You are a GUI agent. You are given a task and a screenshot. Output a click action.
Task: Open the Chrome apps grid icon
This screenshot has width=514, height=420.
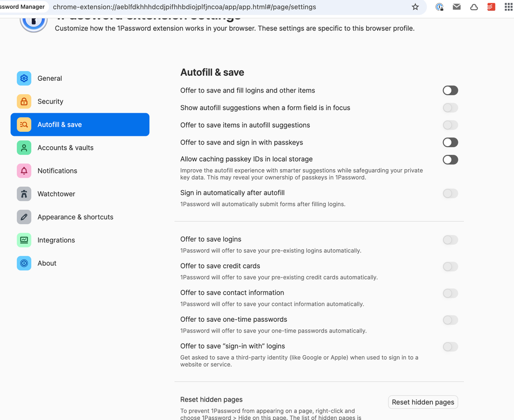click(508, 7)
